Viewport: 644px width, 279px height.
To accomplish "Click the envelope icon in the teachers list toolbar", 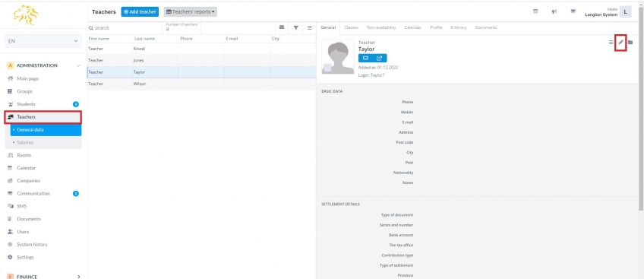I will pyautogui.click(x=282, y=27).
